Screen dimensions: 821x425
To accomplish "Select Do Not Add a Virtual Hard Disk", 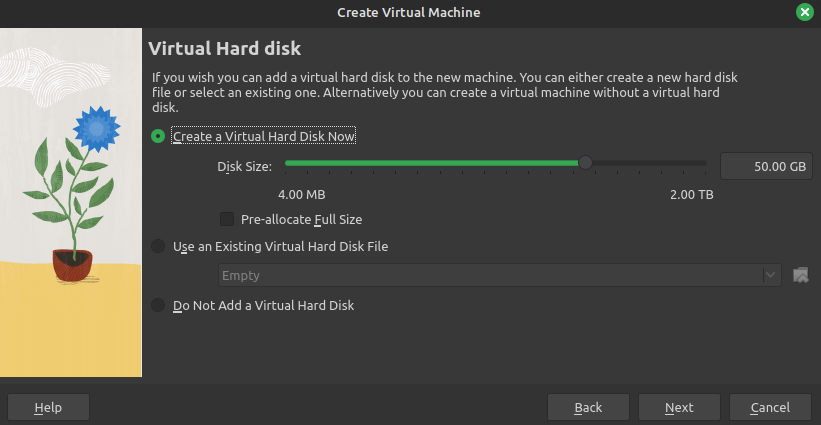I will tap(158, 305).
